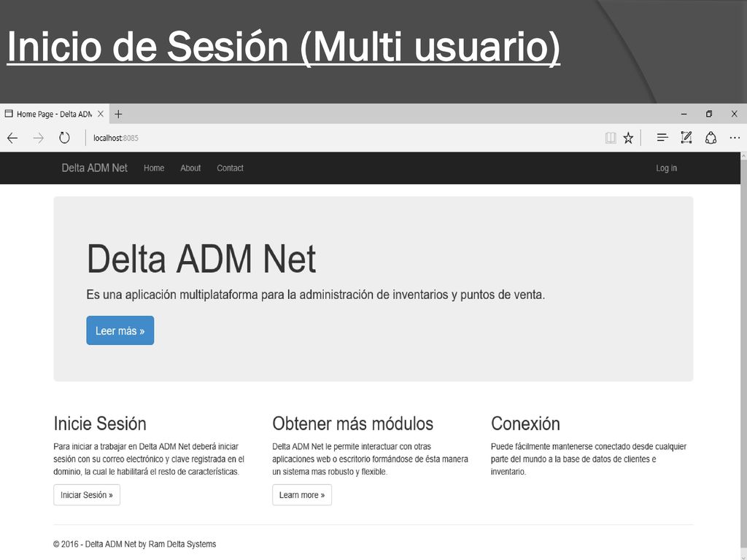Click Log in in the navbar
Image resolution: width=747 pixels, height=560 pixels.
(x=666, y=168)
